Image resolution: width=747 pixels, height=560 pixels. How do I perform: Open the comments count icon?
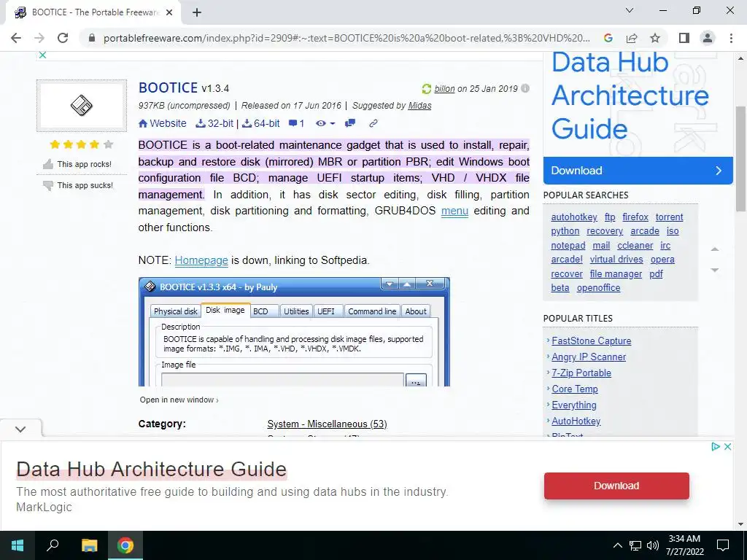296,123
